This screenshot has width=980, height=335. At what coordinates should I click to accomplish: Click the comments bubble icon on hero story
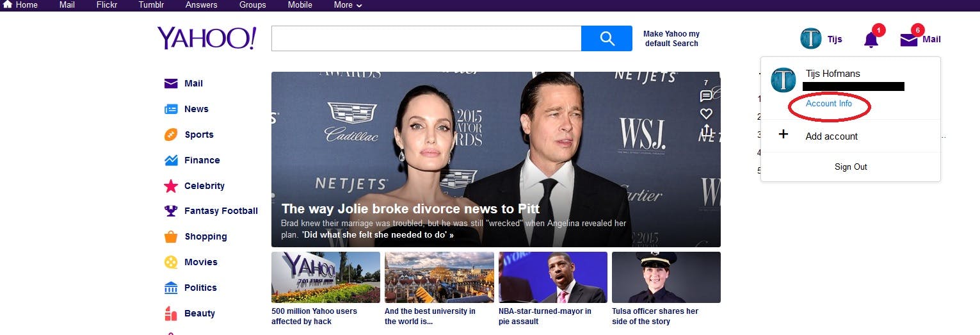point(706,96)
